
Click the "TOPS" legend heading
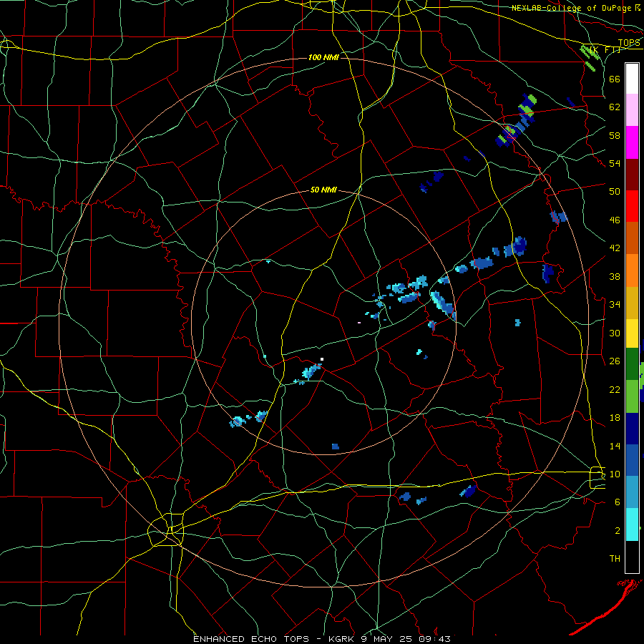point(629,43)
